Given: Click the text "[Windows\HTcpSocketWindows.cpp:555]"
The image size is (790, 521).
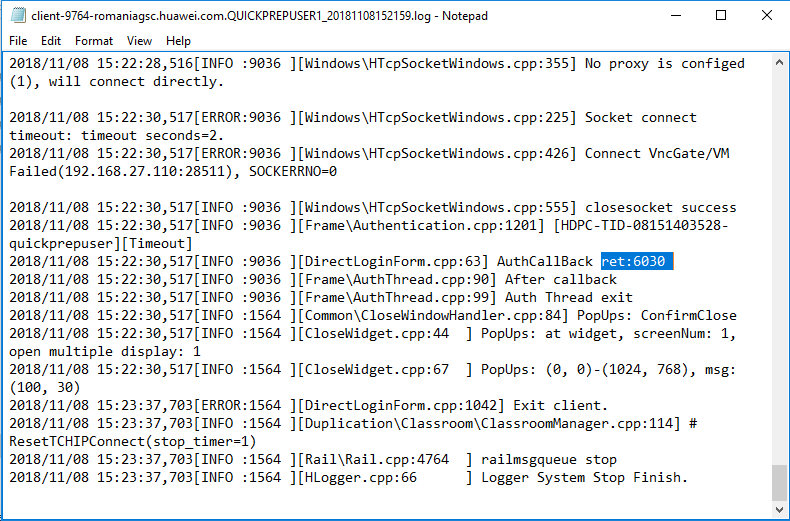Looking at the screenshot, I should pos(437,208).
